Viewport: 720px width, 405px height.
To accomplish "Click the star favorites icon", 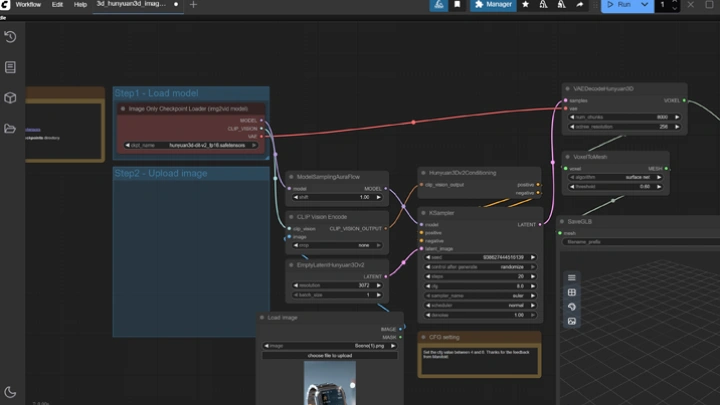I will click(525, 5).
